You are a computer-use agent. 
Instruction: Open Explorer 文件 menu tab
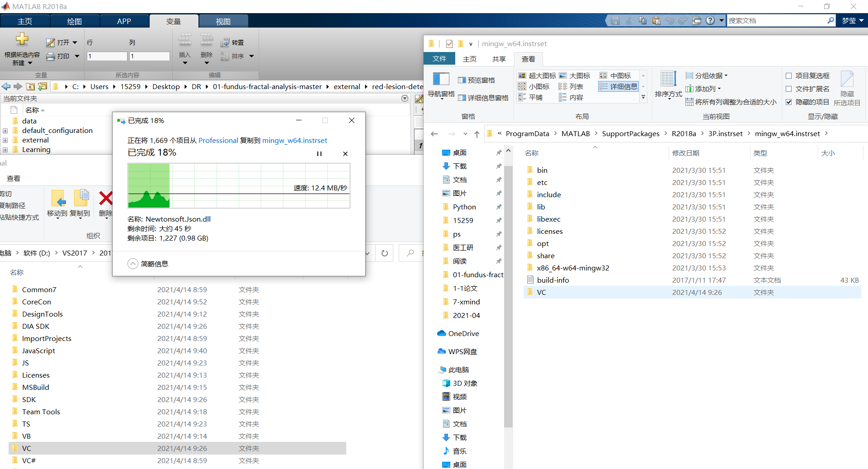point(439,59)
